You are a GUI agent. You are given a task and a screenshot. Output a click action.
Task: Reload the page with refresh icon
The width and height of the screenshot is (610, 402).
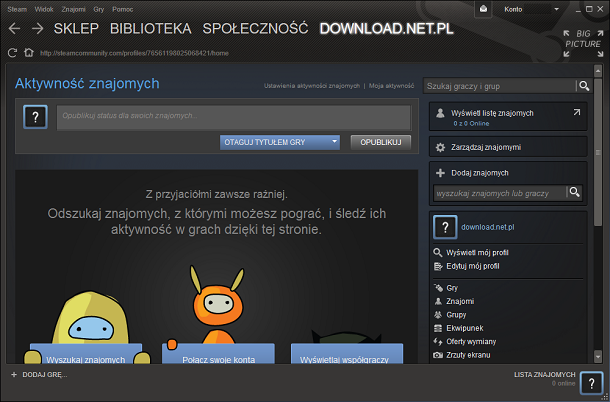point(12,53)
